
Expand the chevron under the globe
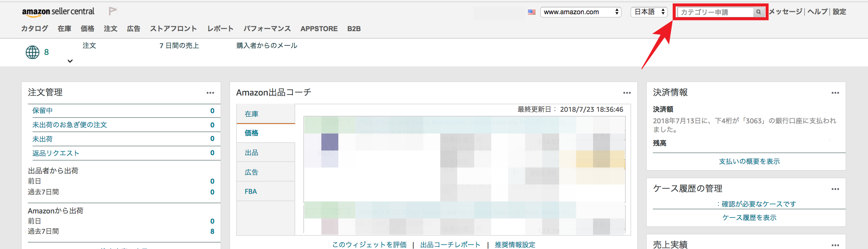pos(70,61)
